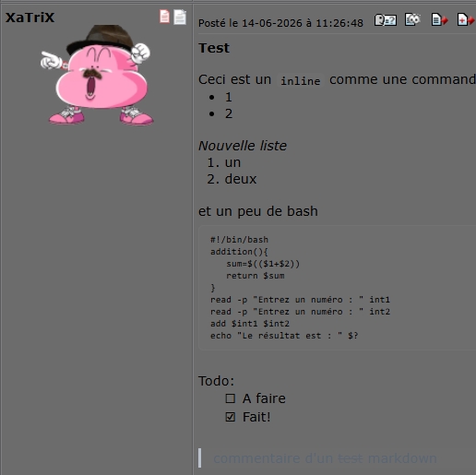
Task: Check the unchecked 'A faire' checkbox
Action: click(x=231, y=398)
